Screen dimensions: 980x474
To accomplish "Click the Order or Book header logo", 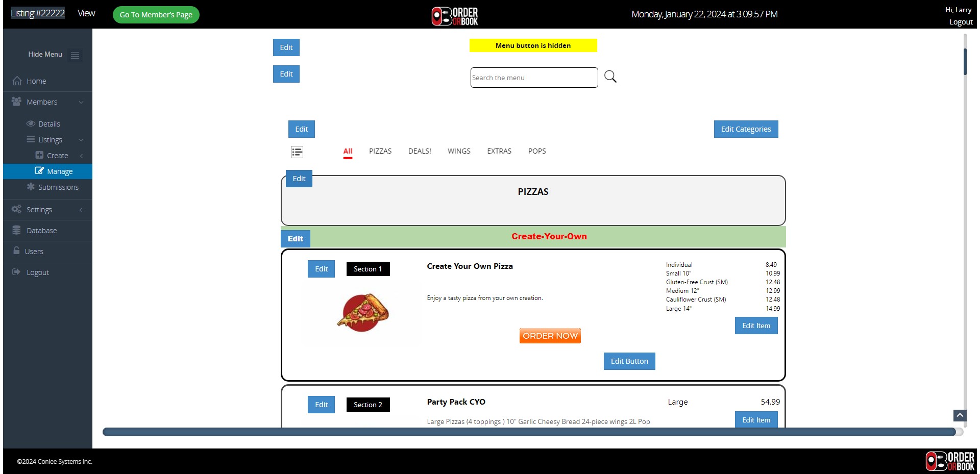I will coord(455,15).
